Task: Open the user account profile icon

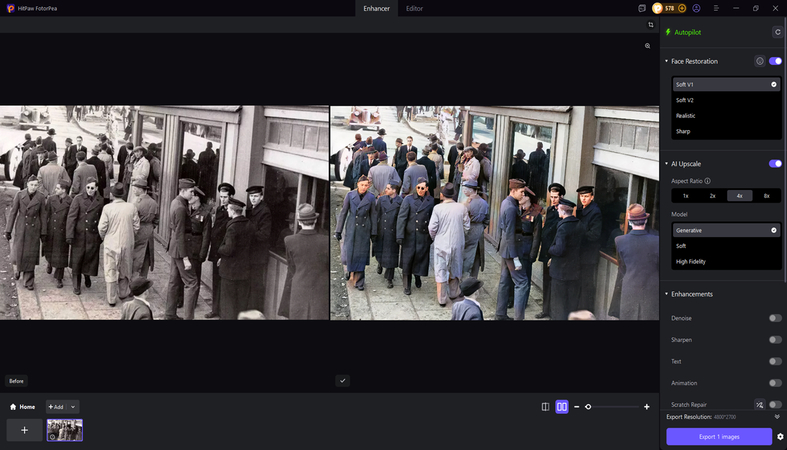Action: pyautogui.click(x=696, y=8)
